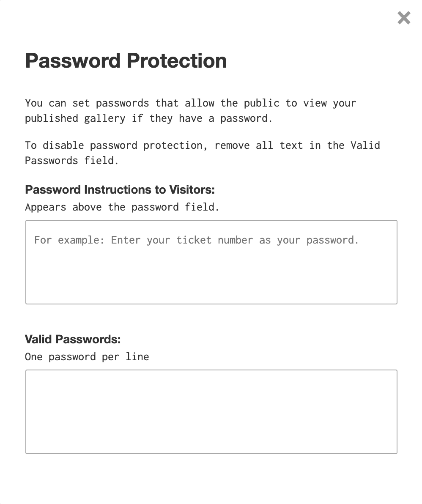Click the word 'public' in the intro paragraph
The width and height of the screenshot is (422, 504).
[x=262, y=103]
